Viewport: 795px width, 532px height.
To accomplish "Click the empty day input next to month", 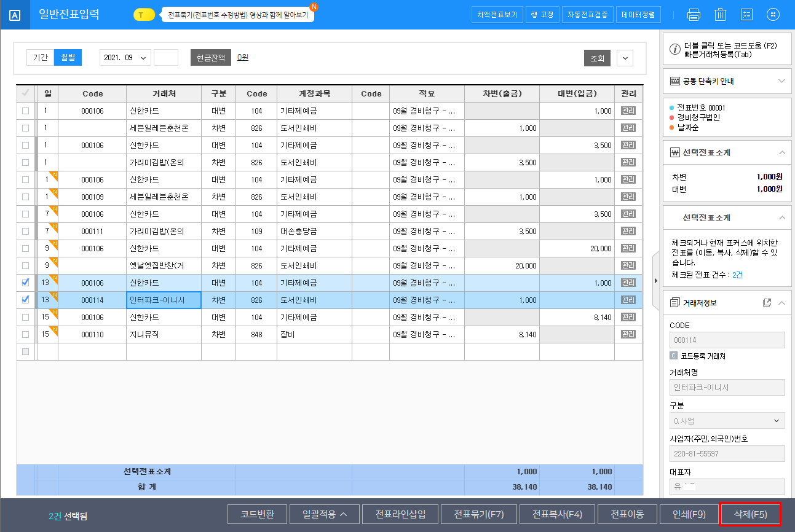I will (165, 58).
